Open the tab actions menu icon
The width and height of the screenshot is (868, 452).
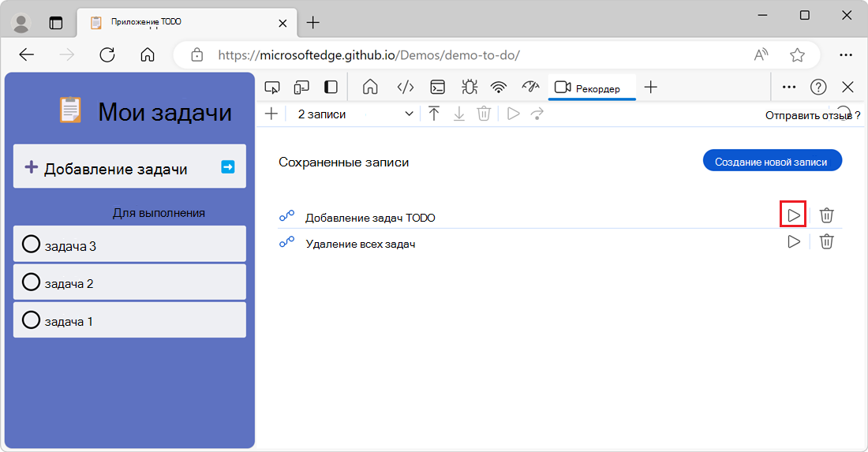(56, 23)
